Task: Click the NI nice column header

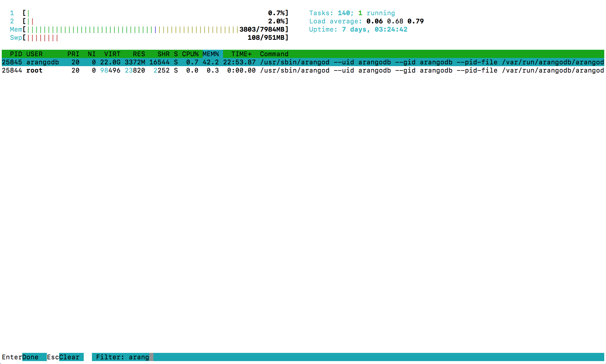Action: tap(91, 54)
